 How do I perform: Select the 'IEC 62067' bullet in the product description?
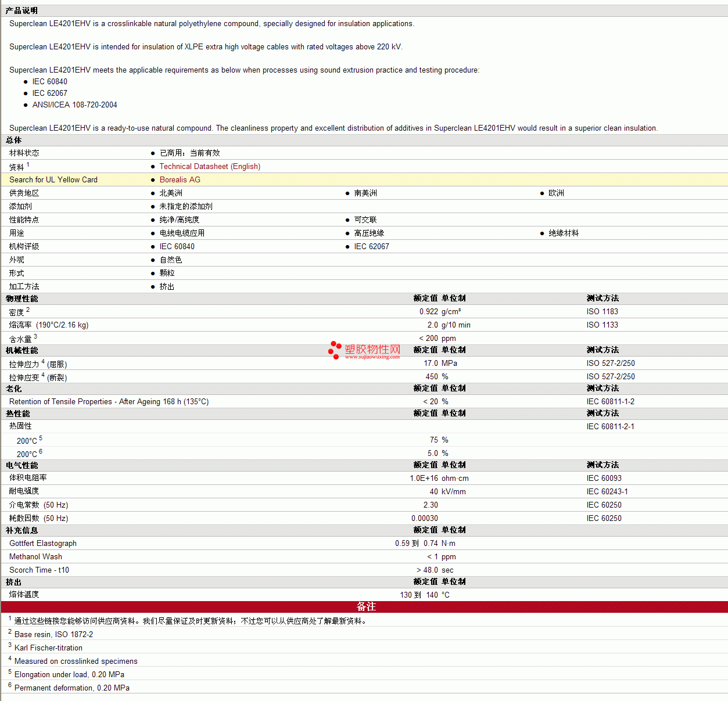[x=50, y=93]
